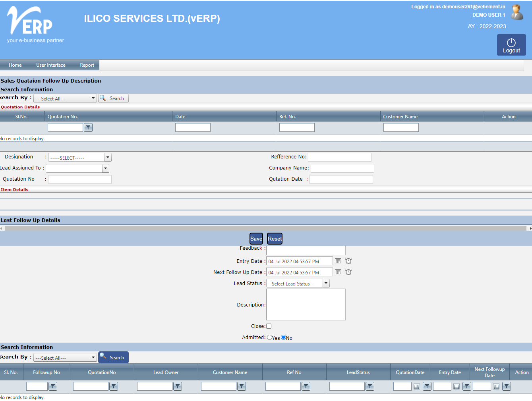Click the Refference No input field
The width and height of the screenshot is (532, 401).
(340, 157)
